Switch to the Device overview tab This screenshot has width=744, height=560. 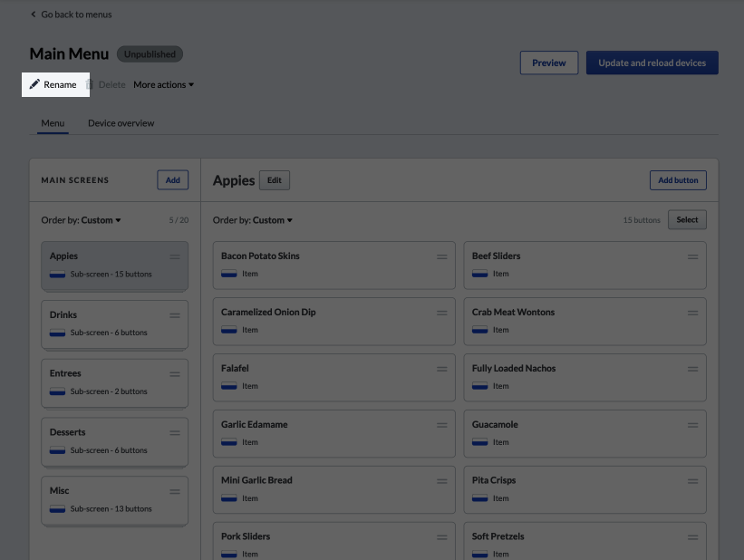pos(121,123)
